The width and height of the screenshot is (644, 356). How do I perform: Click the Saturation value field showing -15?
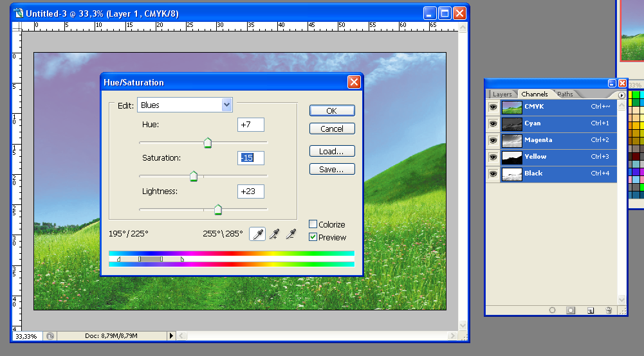pos(250,158)
